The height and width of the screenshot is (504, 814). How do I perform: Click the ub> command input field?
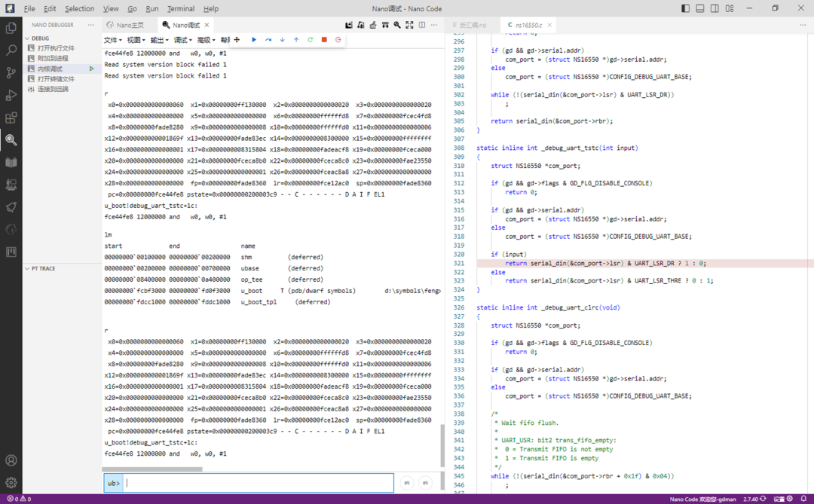259,483
